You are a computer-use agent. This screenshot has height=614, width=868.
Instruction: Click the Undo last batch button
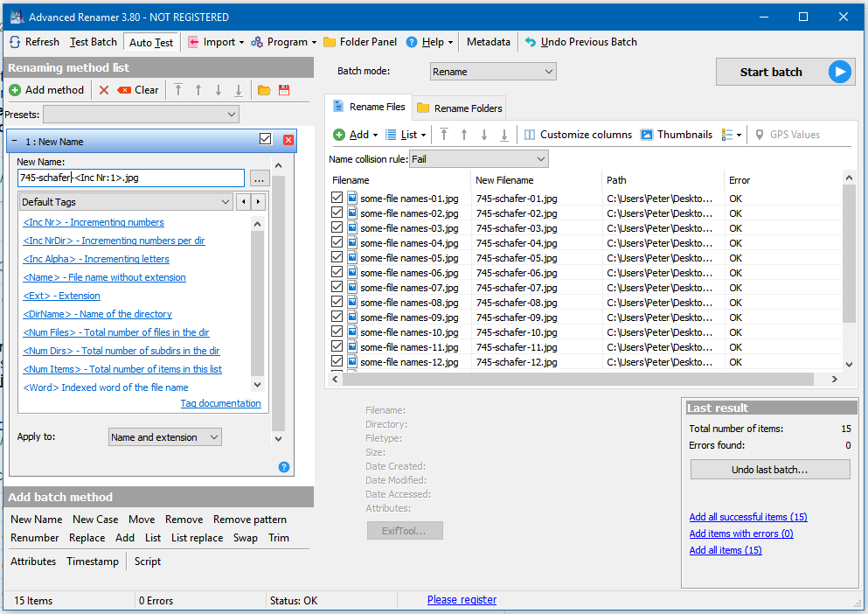[769, 470]
